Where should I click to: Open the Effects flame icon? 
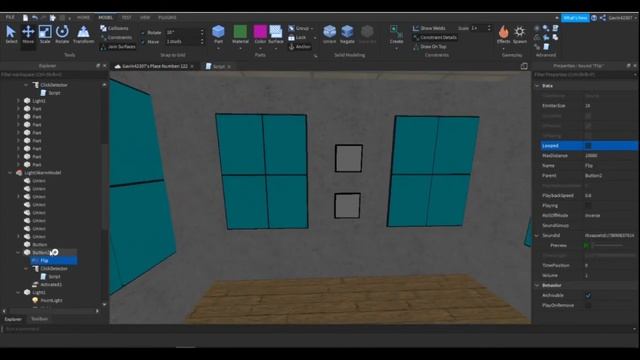tap(503, 32)
